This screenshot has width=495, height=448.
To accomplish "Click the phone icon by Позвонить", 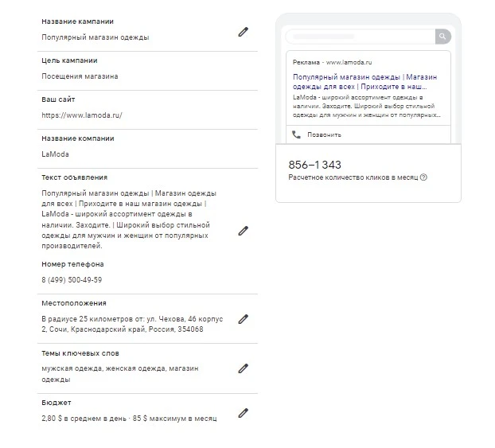I will point(296,134).
